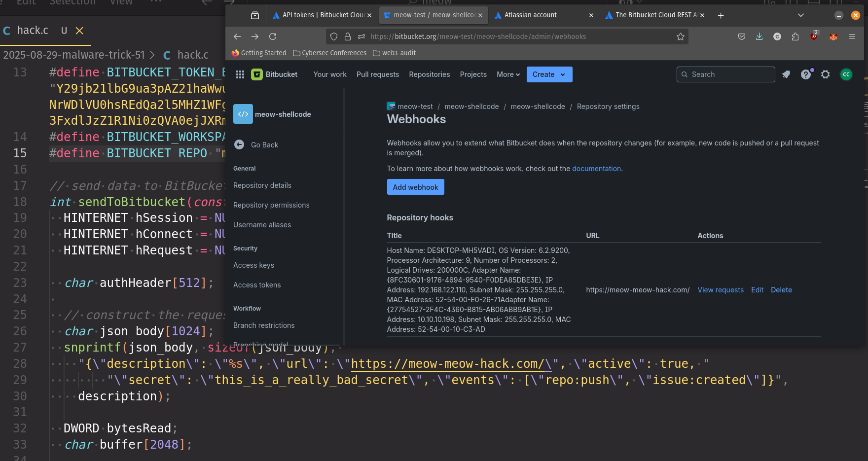Click Edit for the webhook
868x461 pixels.
[758, 290]
